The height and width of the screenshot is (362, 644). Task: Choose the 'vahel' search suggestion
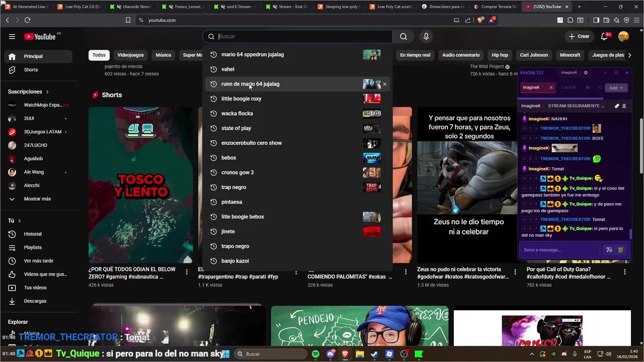coord(297,69)
